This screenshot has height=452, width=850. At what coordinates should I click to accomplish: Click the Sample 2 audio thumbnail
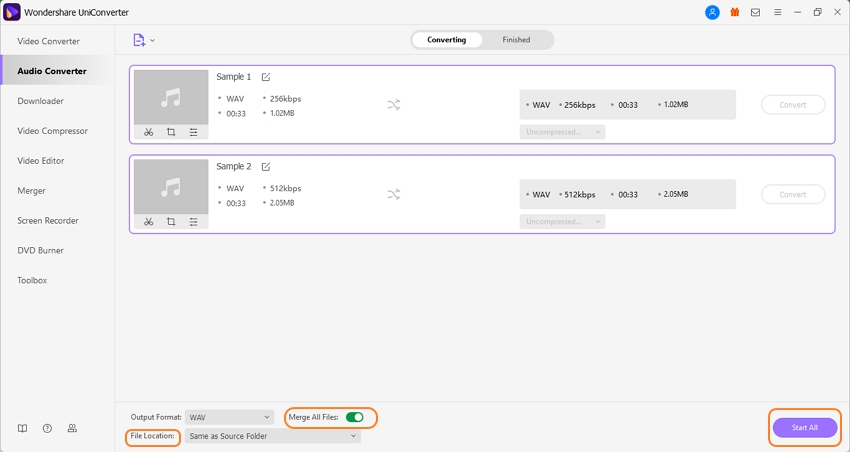pyautogui.click(x=171, y=187)
